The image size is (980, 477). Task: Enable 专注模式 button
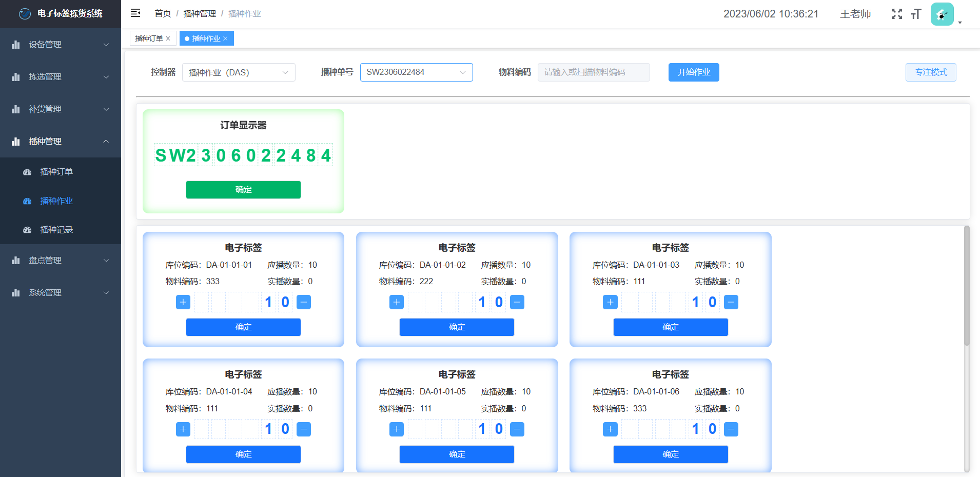click(930, 72)
